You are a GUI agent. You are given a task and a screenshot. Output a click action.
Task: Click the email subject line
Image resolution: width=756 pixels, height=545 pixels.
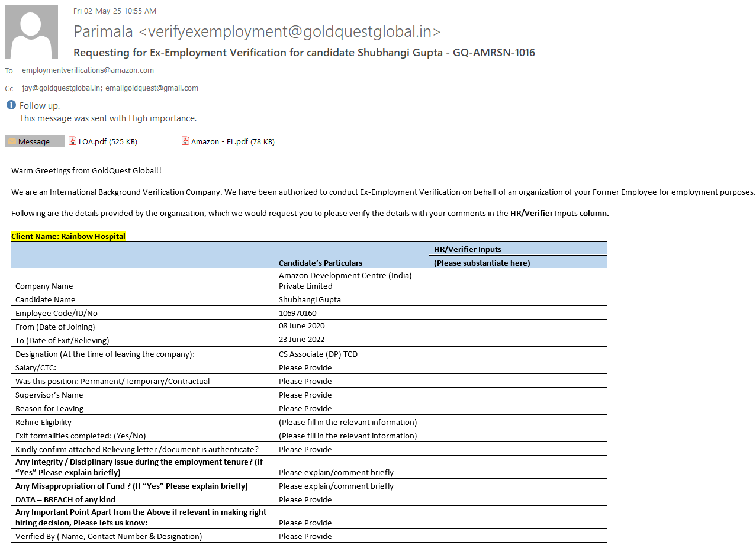pyautogui.click(x=304, y=53)
